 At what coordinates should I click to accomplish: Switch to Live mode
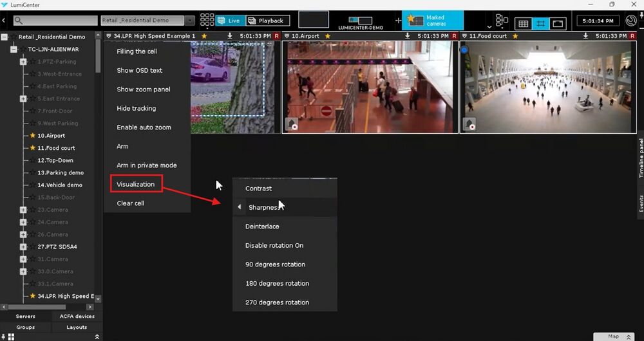(229, 21)
